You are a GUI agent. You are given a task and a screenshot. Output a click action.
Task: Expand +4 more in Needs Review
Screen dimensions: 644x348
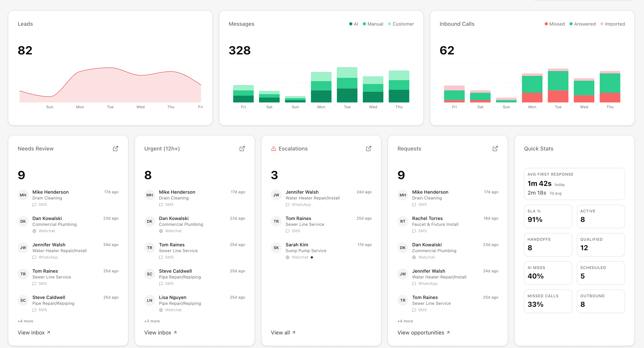[25, 321]
